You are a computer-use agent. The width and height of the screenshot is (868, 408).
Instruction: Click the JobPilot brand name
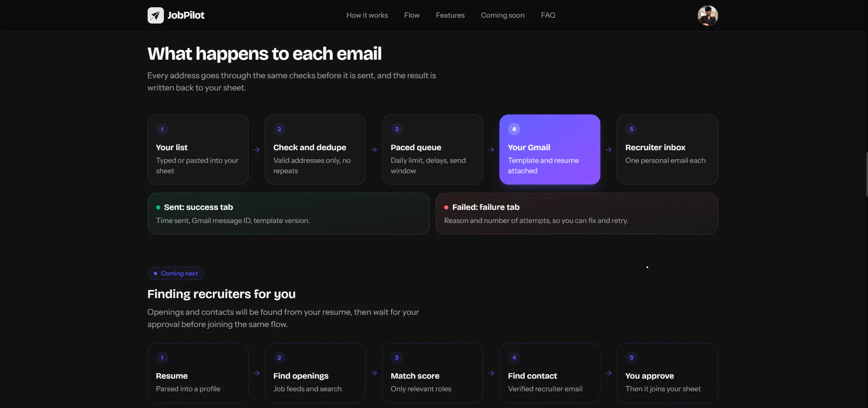click(186, 15)
